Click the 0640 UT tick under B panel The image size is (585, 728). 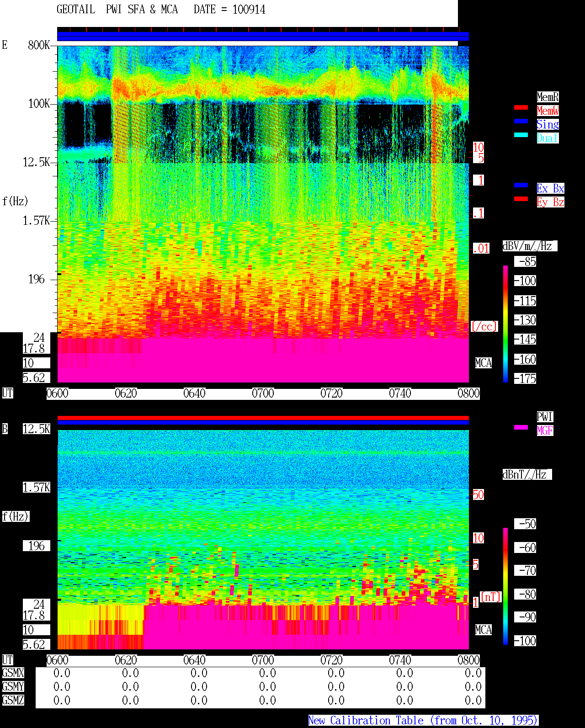click(194, 660)
